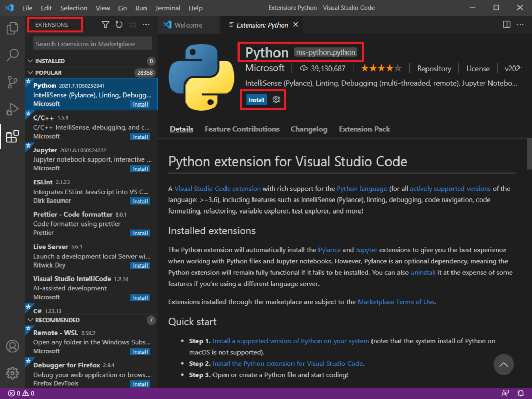
Task: Install the Python extension
Action: (x=256, y=99)
